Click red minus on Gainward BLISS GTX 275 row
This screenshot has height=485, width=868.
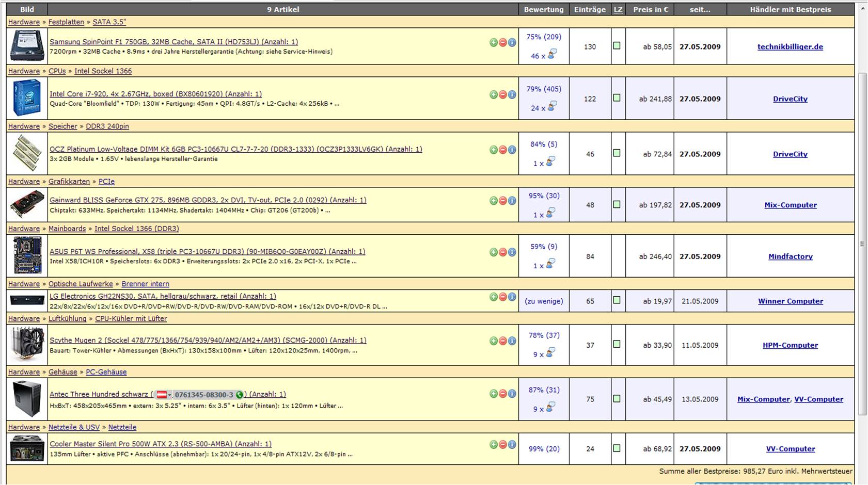coord(503,201)
